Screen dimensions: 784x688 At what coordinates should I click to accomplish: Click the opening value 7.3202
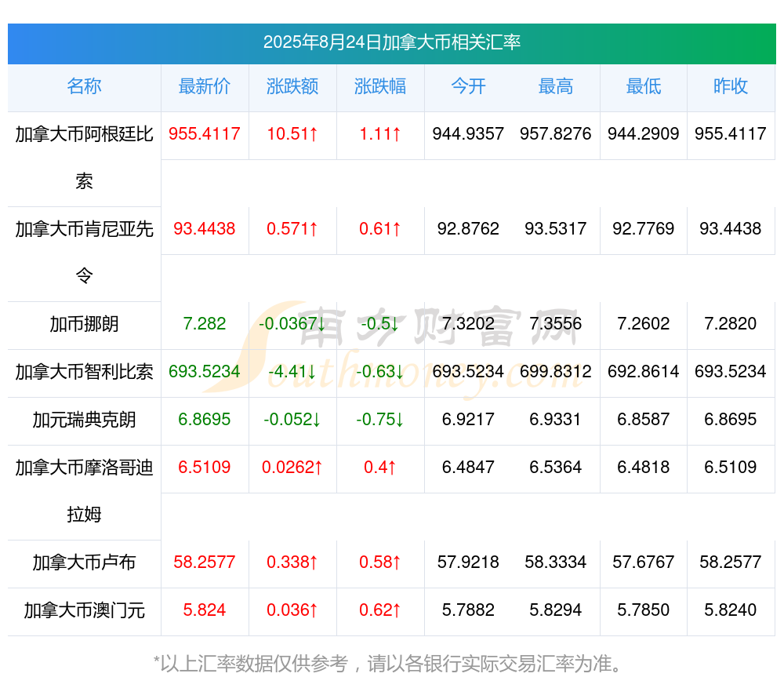(468, 324)
